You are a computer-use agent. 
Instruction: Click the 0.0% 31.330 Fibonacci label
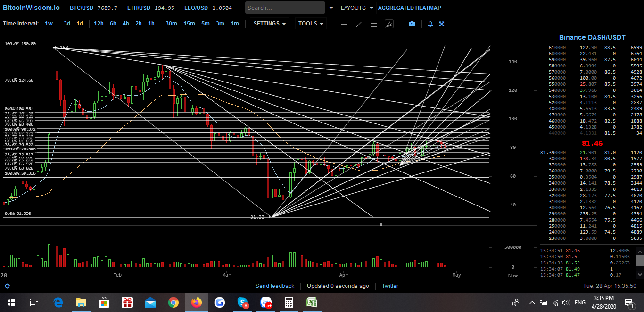pyautogui.click(x=18, y=213)
